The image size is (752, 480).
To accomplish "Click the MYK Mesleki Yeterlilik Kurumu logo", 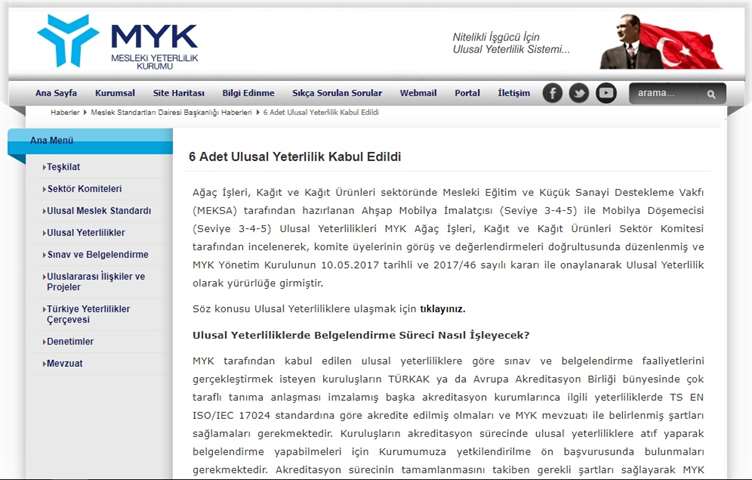I will (118, 42).
